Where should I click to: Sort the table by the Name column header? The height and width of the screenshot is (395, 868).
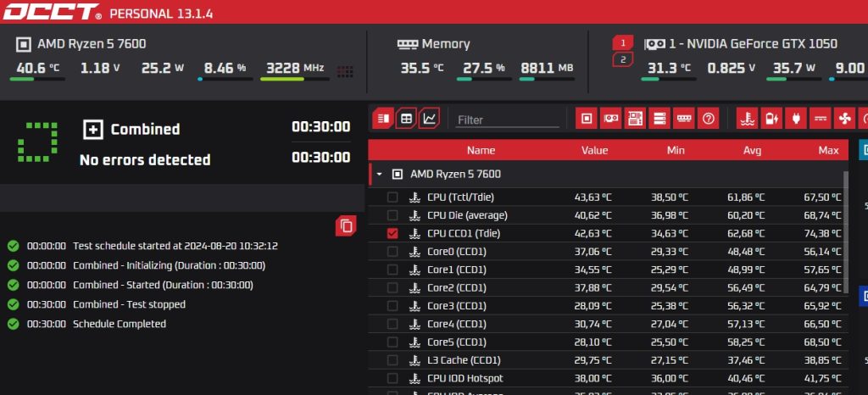click(481, 151)
